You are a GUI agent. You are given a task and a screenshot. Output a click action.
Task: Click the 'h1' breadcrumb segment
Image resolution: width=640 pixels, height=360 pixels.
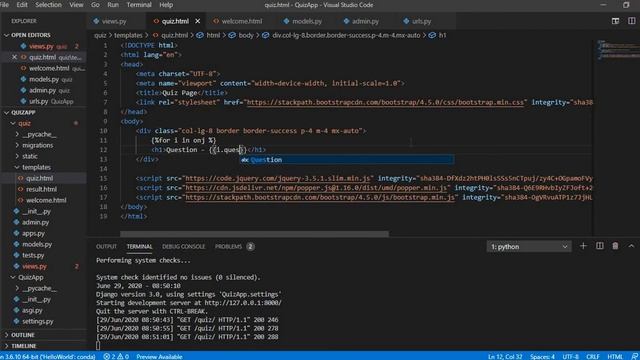pos(442,36)
